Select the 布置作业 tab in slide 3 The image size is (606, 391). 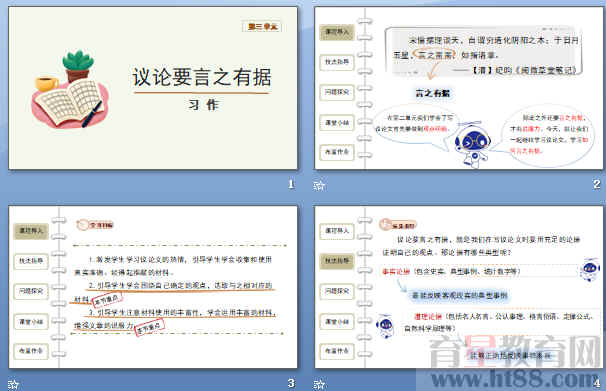pos(31,351)
